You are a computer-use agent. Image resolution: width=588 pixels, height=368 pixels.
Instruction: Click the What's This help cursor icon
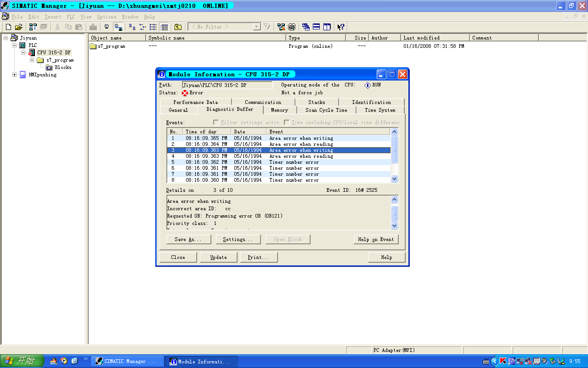(x=341, y=27)
